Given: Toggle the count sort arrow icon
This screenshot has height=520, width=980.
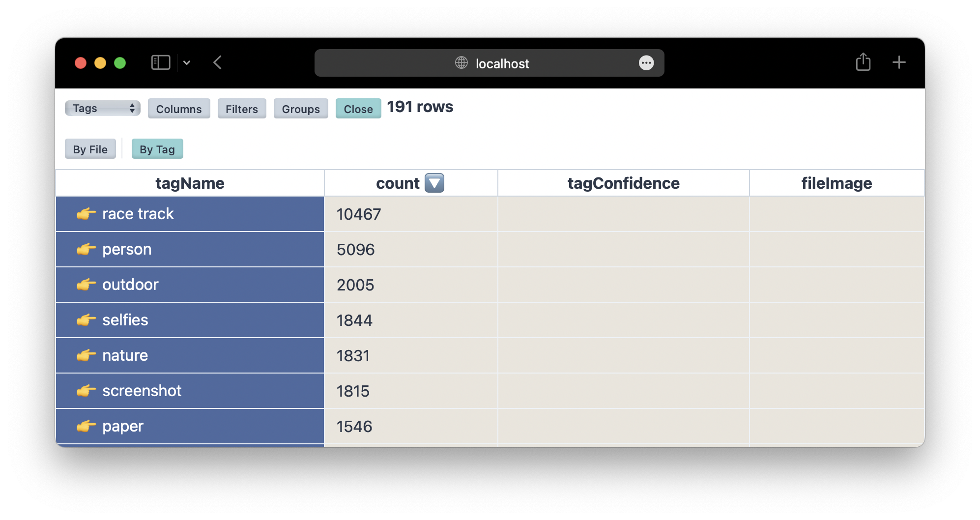Looking at the screenshot, I should 434,183.
